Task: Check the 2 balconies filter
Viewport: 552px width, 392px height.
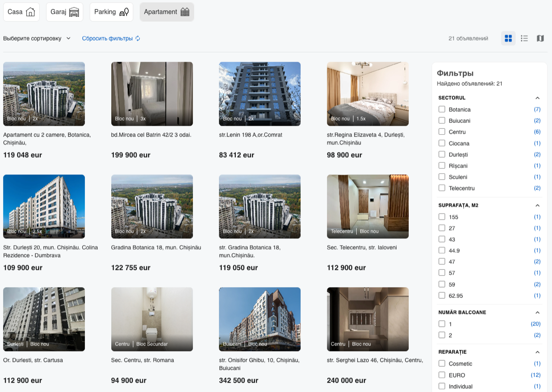Action: pos(442,335)
